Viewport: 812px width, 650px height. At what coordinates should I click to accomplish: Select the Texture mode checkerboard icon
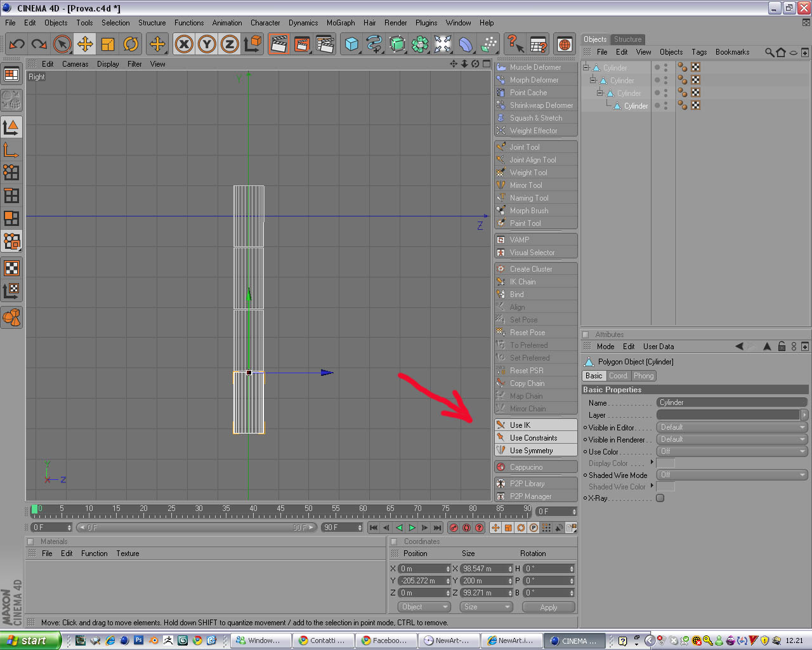(11, 268)
